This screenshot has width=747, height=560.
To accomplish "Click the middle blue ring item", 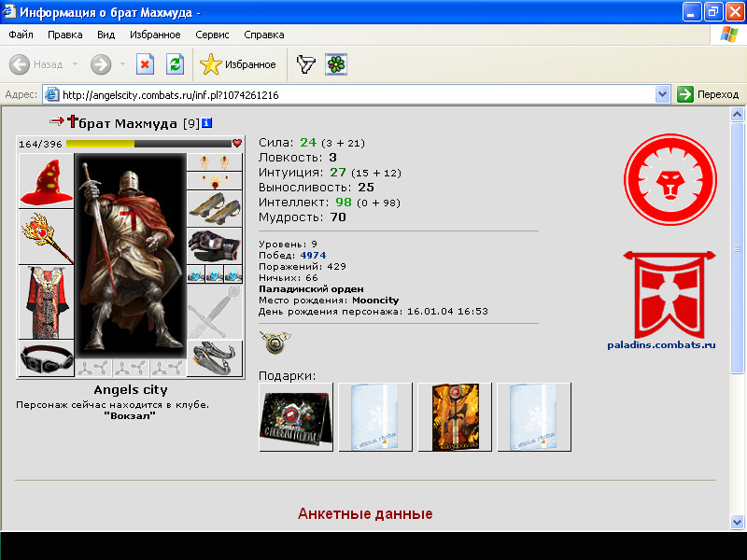I will (x=215, y=274).
